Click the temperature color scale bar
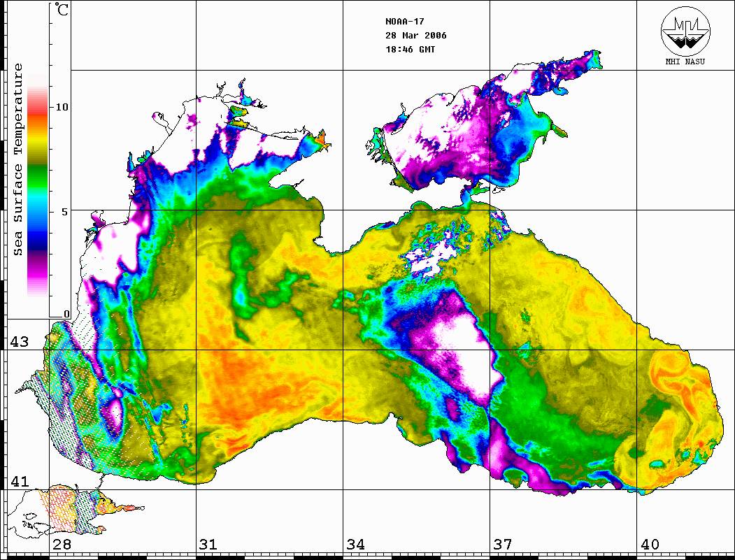Screen dimensions: 735x560 38,185
